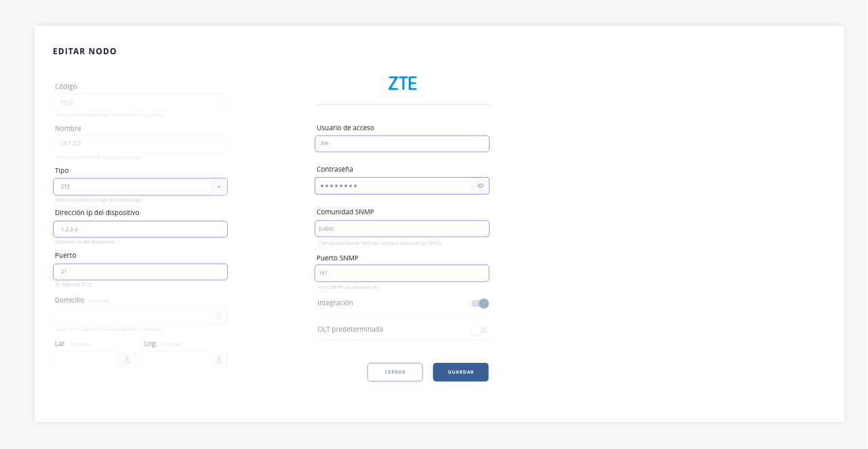This screenshot has height=449, width=868.
Task: Edit the Dirección Ip del dispositivo field
Action: (140, 229)
